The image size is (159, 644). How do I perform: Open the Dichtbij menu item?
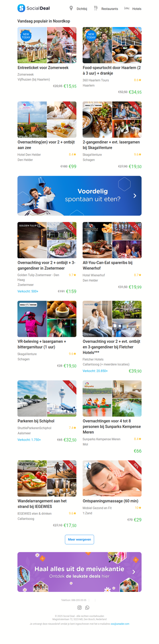tap(82, 9)
